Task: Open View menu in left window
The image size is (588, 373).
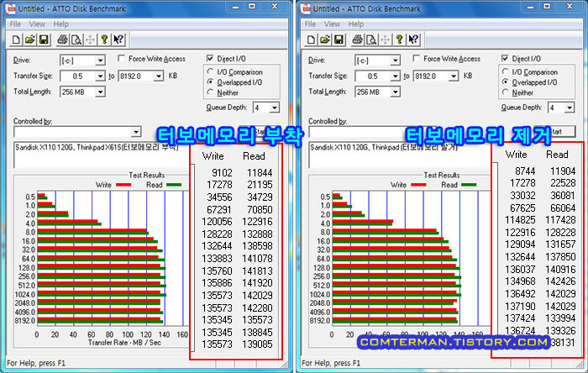Action: click(37, 24)
